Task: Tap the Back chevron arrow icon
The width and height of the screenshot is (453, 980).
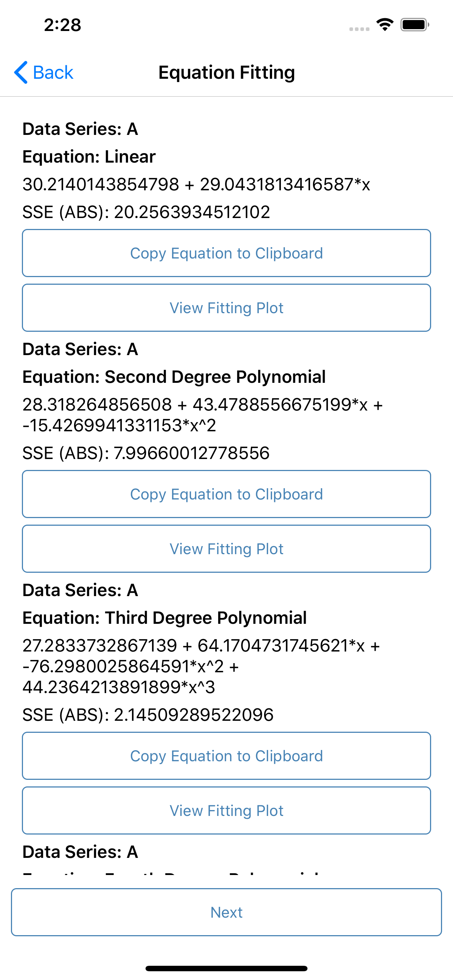Action: pyautogui.click(x=21, y=72)
